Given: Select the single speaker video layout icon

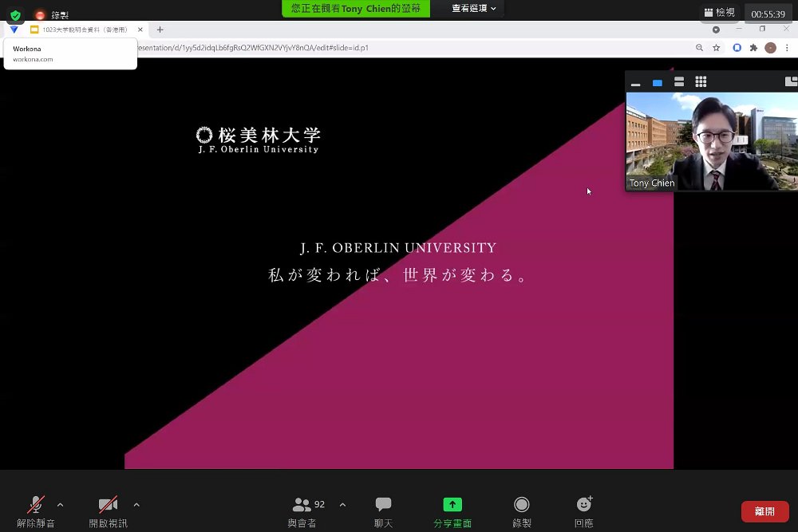Looking at the screenshot, I should 657,82.
